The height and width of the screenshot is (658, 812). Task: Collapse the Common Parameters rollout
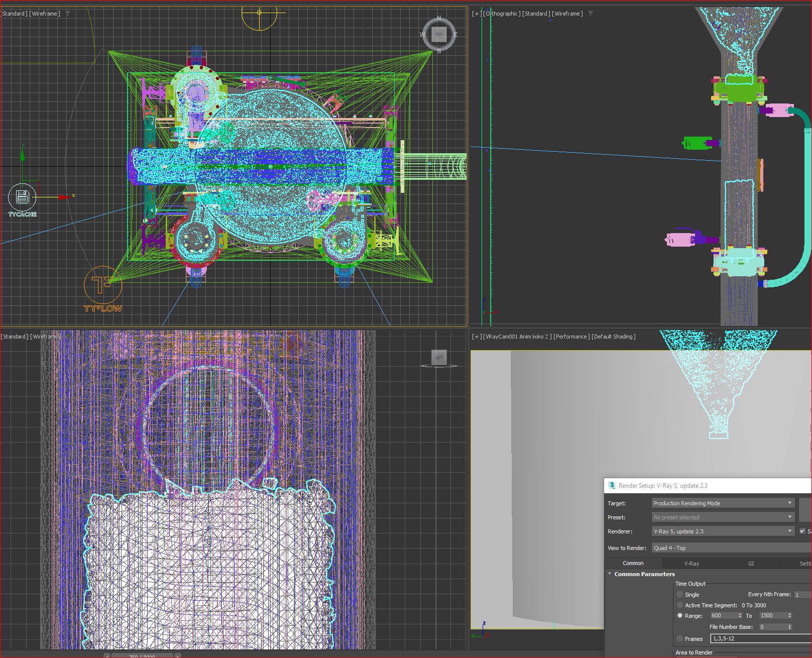click(x=610, y=574)
